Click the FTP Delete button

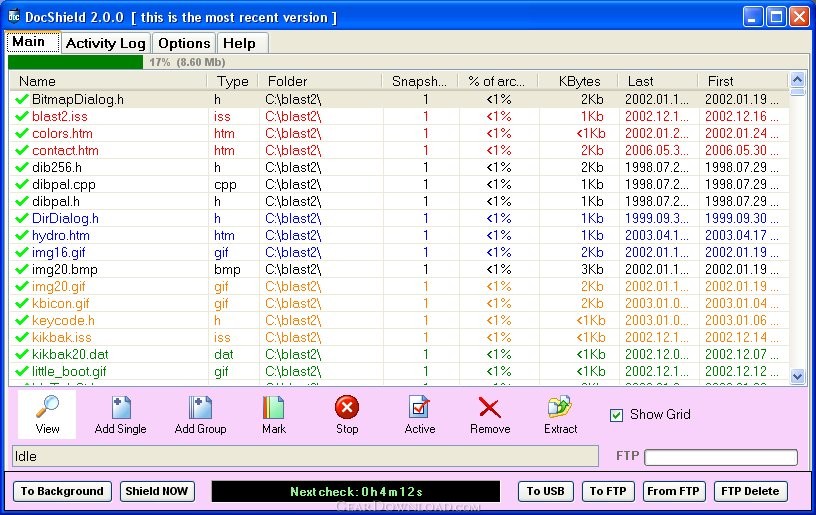750,491
